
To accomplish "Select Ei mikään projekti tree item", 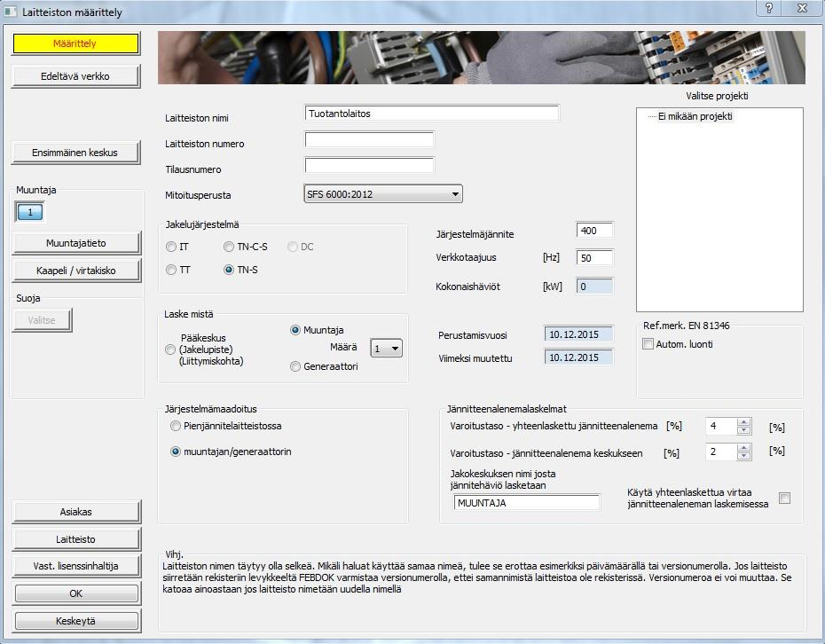I will point(695,116).
